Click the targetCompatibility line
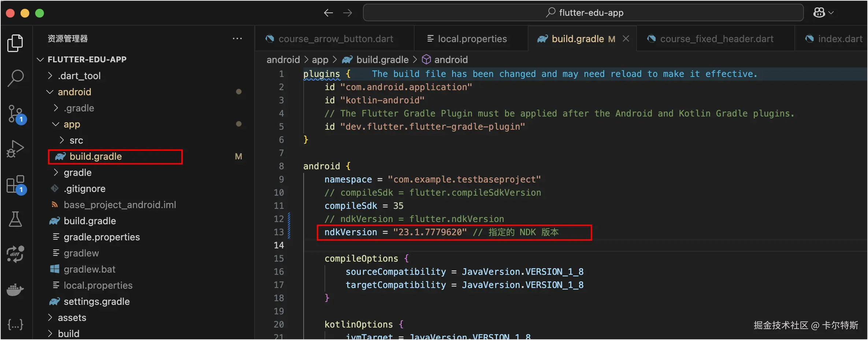 (x=464, y=285)
